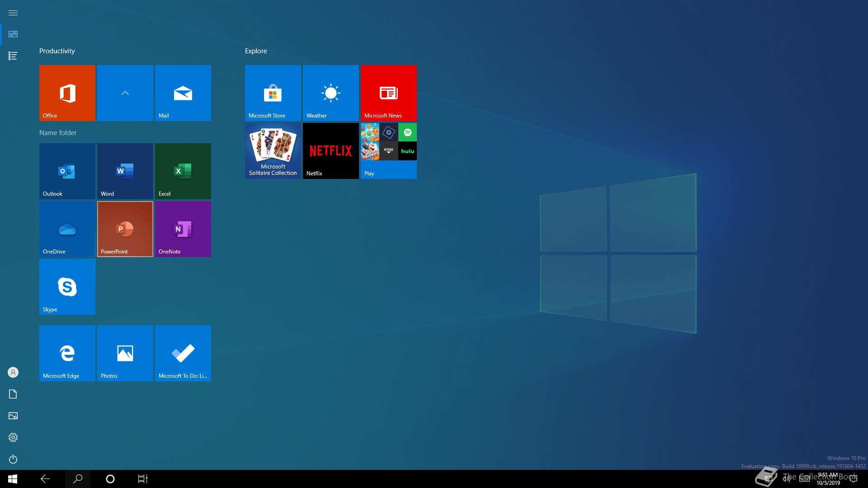Open the Power options menu
This screenshot has height=488, width=868.
click(13, 459)
